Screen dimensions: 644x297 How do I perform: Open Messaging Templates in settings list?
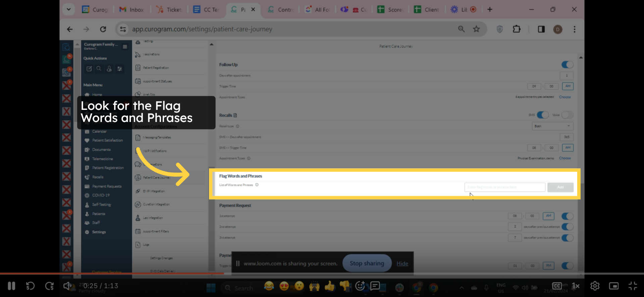[x=154, y=137]
